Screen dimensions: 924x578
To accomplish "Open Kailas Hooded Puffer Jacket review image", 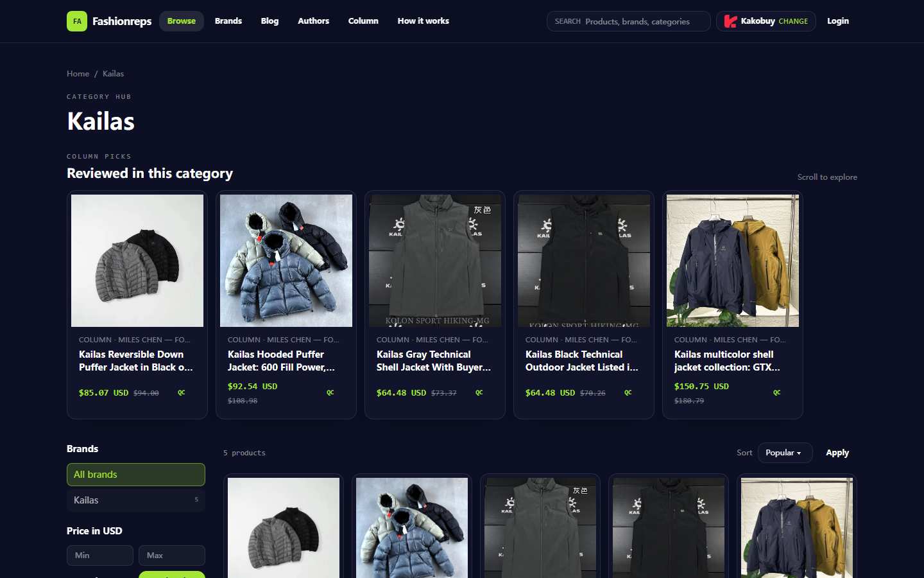I will coord(286,261).
